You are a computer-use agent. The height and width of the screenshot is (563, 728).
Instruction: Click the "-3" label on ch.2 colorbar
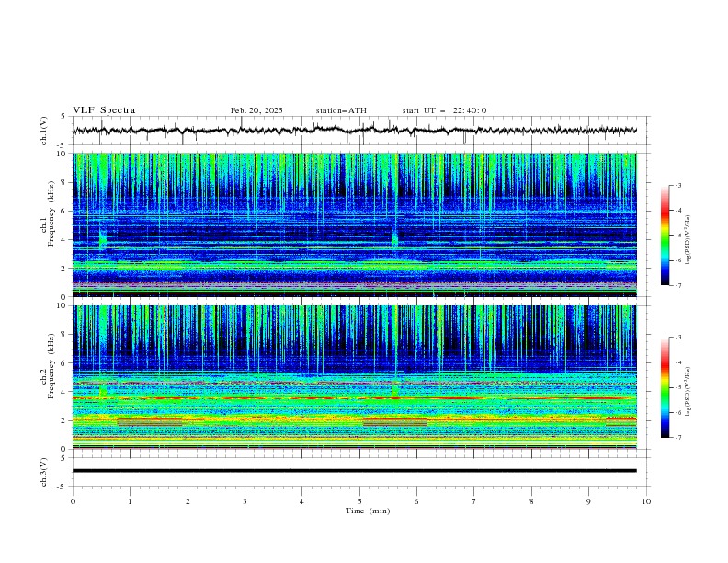click(678, 338)
